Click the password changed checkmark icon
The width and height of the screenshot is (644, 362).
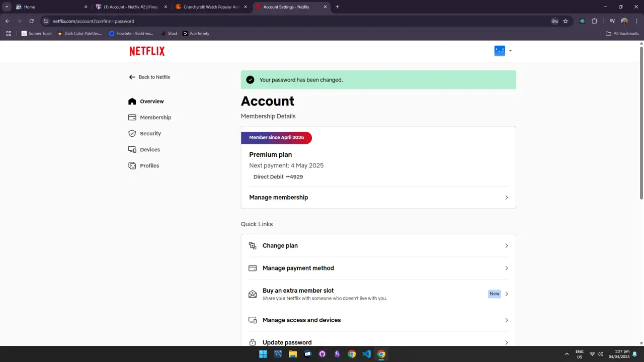point(250,80)
